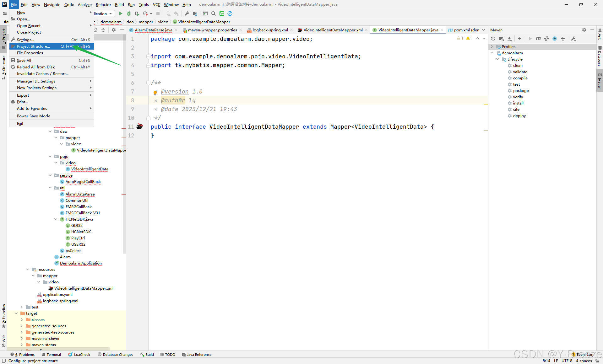Toggle Offline Mode in Maven panel
The width and height of the screenshot is (603, 364).
click(x=555, y=38)
